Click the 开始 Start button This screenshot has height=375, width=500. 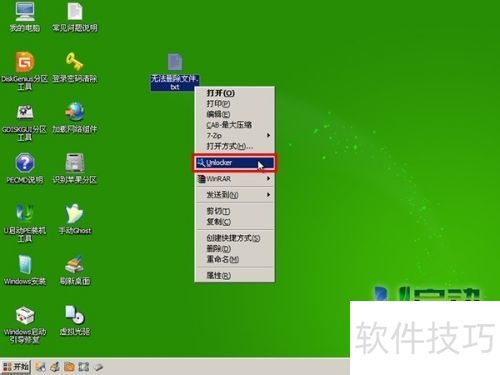[16, 367]
